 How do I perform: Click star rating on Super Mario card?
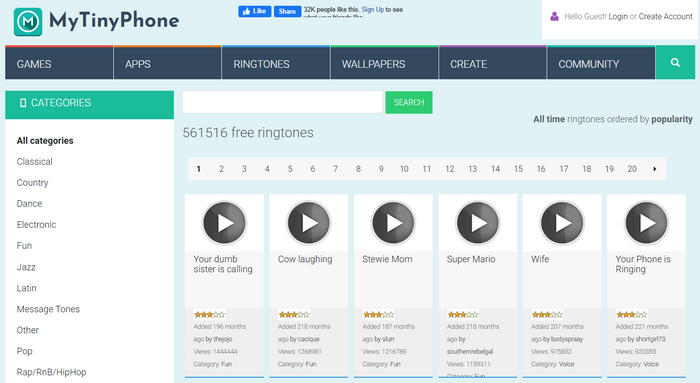tap(462, 315)
